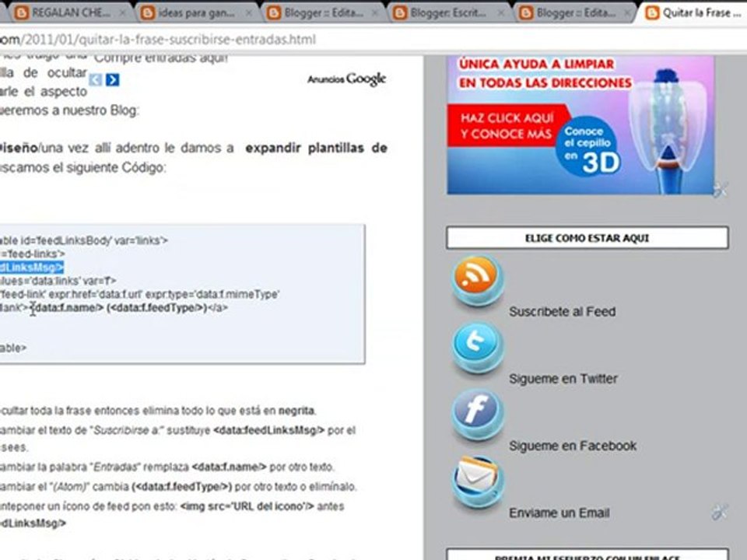Click the blue Twitter bird icon
The height and width of the screenshot is (560, 747).
click(x=476, y=347)
